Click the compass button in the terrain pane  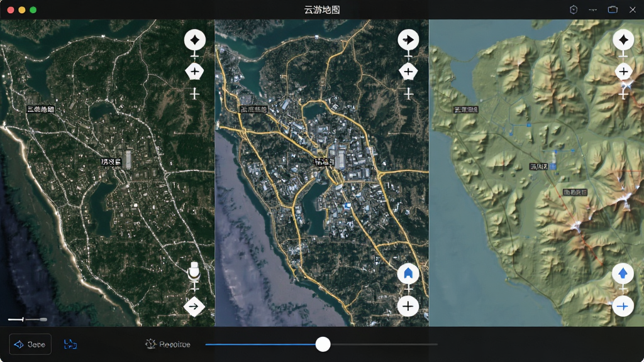pos(623,40)
